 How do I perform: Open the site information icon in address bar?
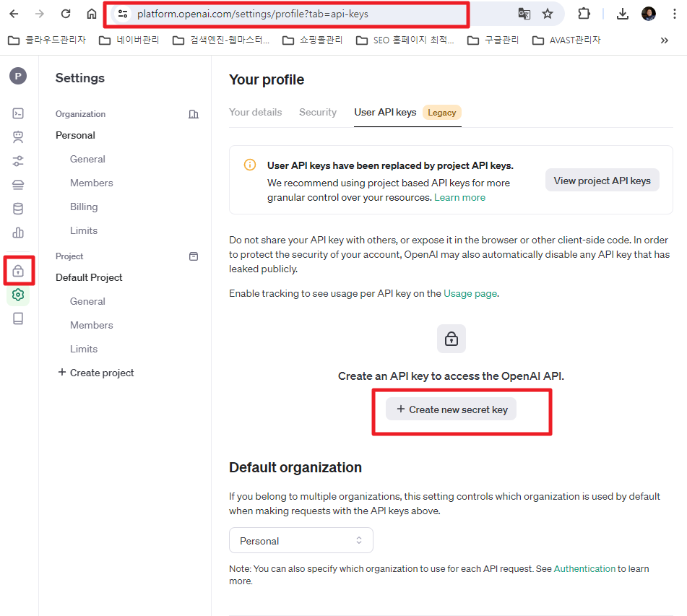[123, 14]
